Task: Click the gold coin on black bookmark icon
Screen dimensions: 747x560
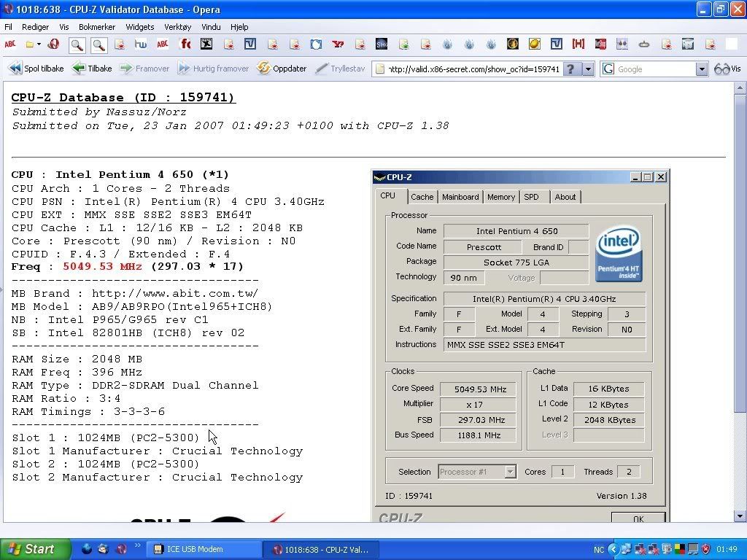Action: pos(513,44)
